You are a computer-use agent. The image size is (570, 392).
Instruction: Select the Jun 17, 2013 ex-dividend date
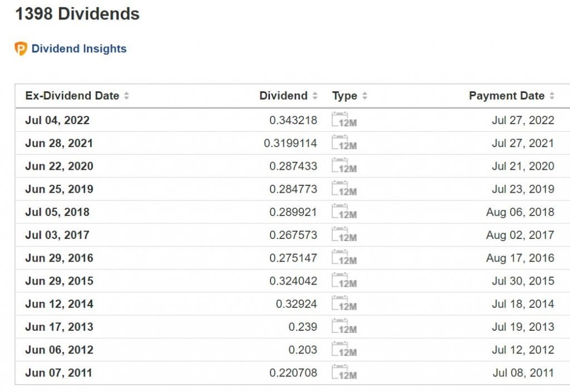(59, 327)
